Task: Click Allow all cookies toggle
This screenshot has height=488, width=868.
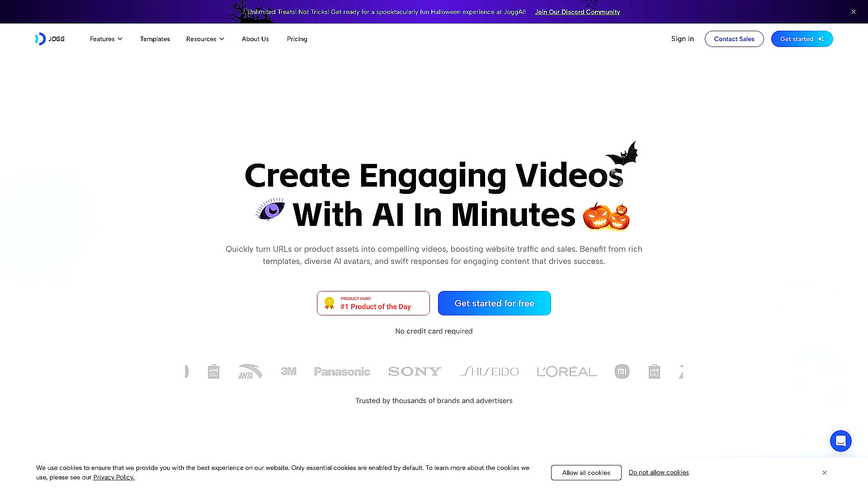Action: (x=586, y=473)
